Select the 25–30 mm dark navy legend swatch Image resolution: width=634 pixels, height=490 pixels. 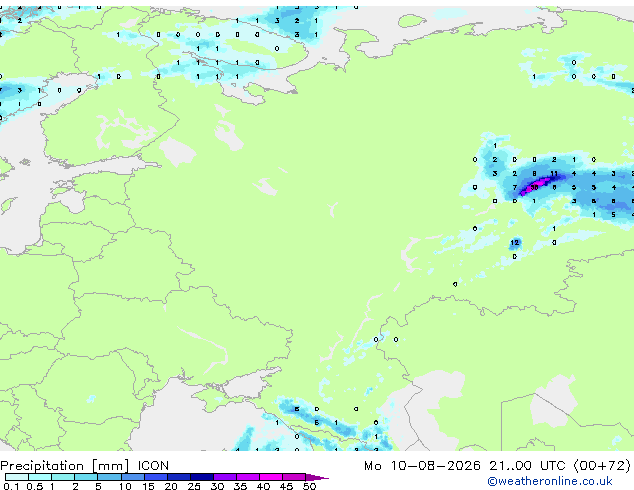click(x=201, y=477)
